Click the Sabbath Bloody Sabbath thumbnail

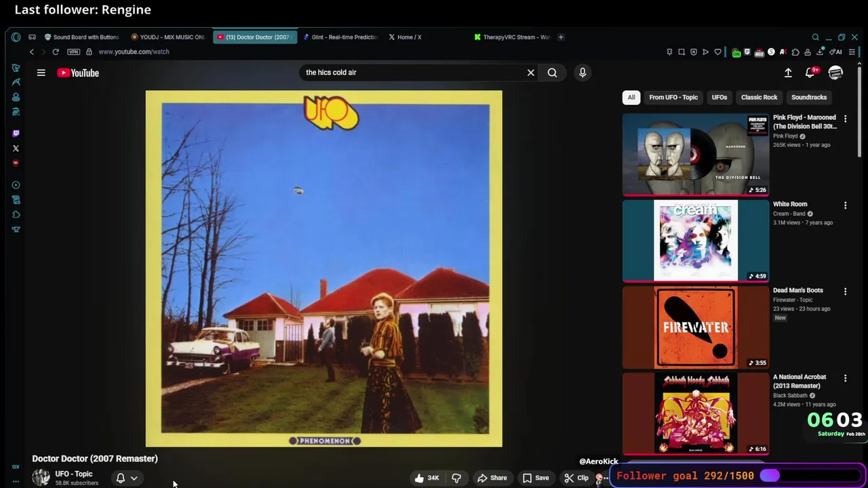click(696, 413)
